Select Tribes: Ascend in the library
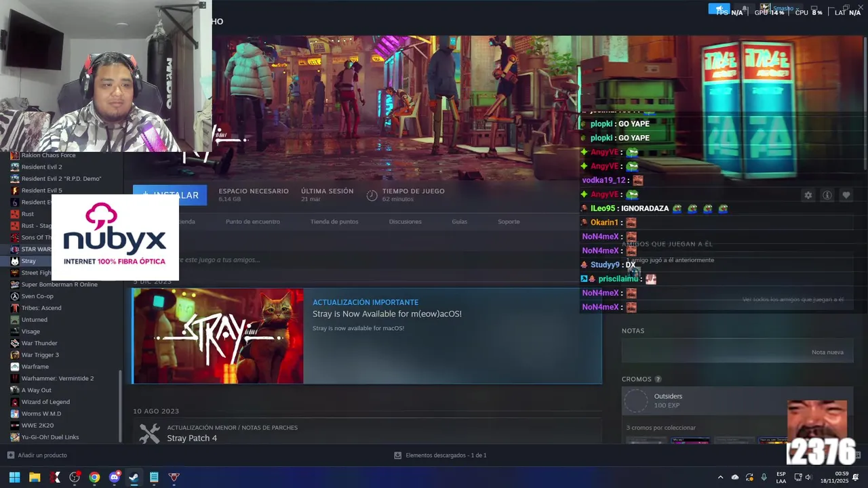 coord(41,308)
